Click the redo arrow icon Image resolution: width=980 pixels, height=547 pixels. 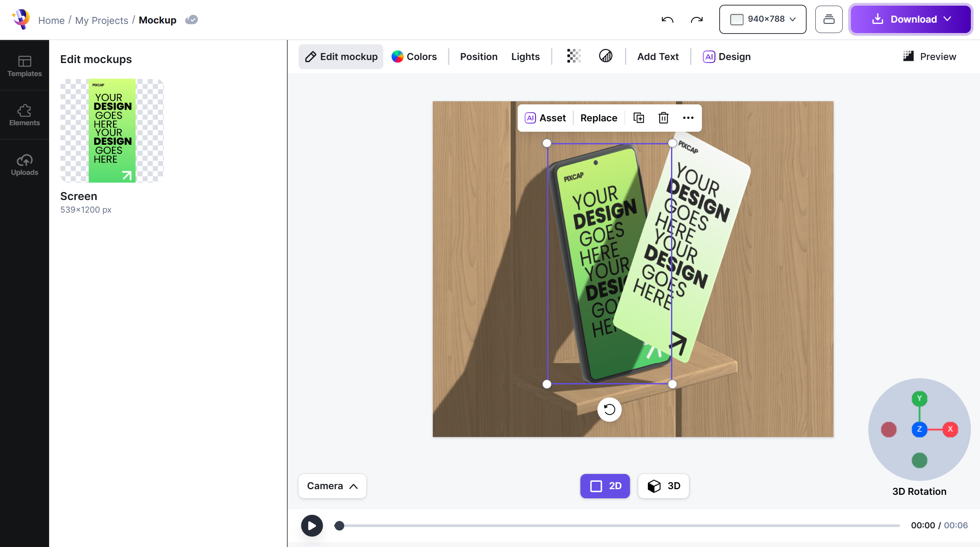click(697, 20)
